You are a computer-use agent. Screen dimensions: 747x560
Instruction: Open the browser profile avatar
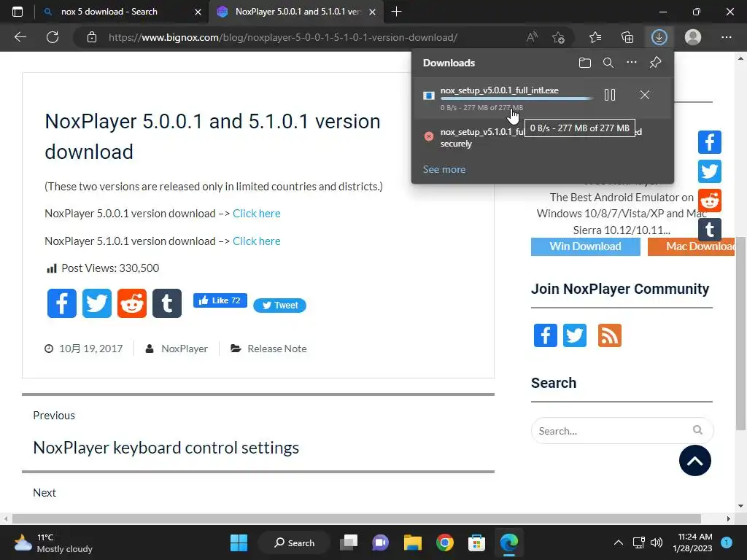click(693, 37)
